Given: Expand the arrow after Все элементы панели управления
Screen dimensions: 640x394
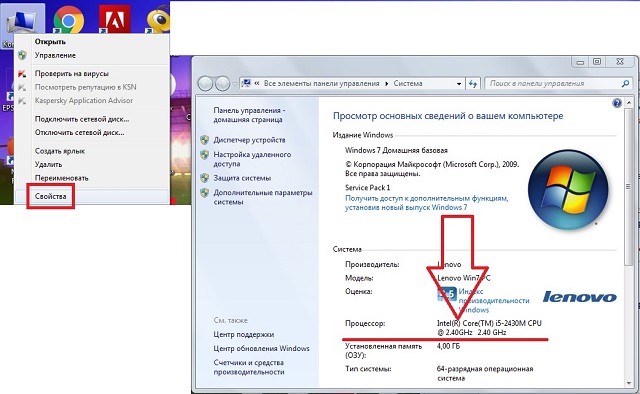Looking at the screenshot, I should tap(387, 84).
